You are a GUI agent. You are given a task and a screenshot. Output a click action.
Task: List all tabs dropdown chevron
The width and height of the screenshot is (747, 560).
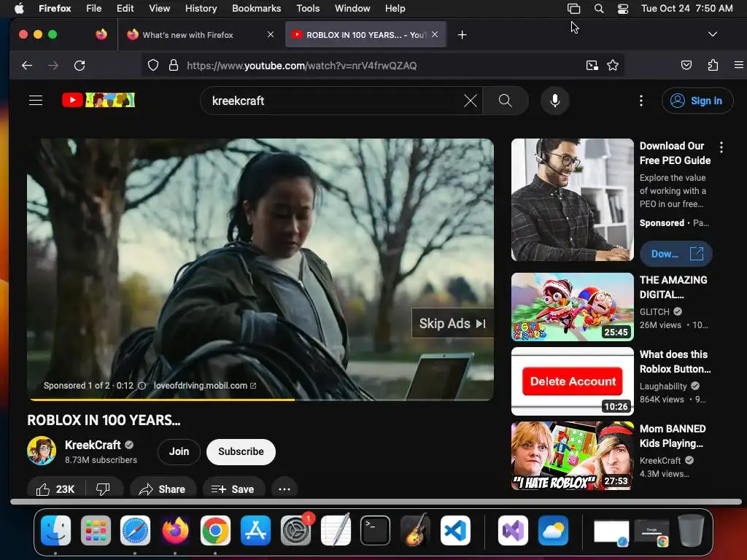712,34
